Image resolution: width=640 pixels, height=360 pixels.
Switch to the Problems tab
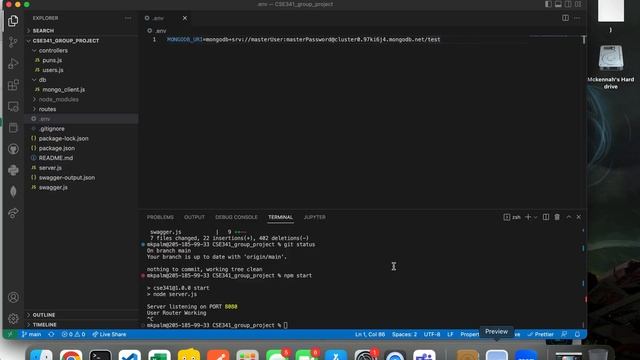pyautogui.click(x=160, y=217)
